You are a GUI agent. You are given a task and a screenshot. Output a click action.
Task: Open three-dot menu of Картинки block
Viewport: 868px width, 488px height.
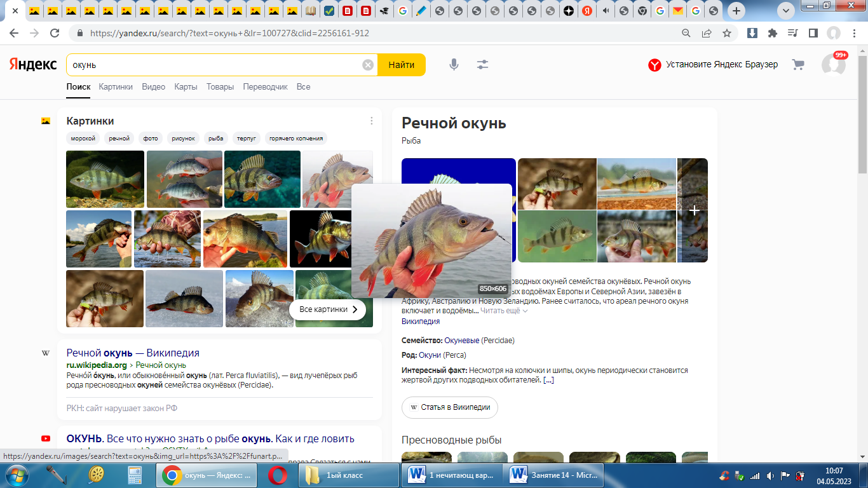372,121
